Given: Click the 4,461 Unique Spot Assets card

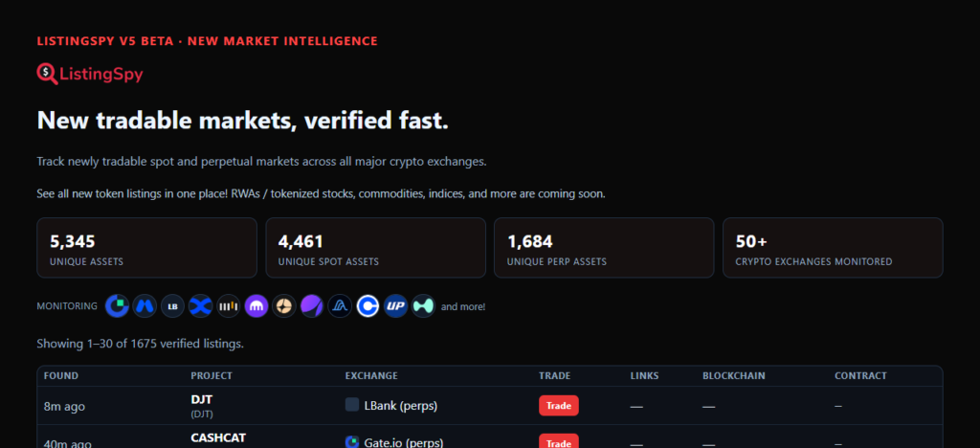Looking at the screenshot, I should (x=375, y=247).
